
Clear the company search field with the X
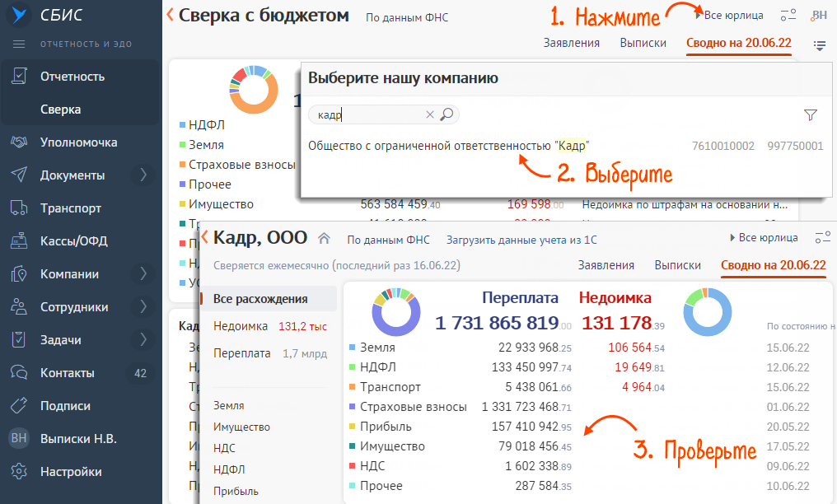(x=429, y=115)
